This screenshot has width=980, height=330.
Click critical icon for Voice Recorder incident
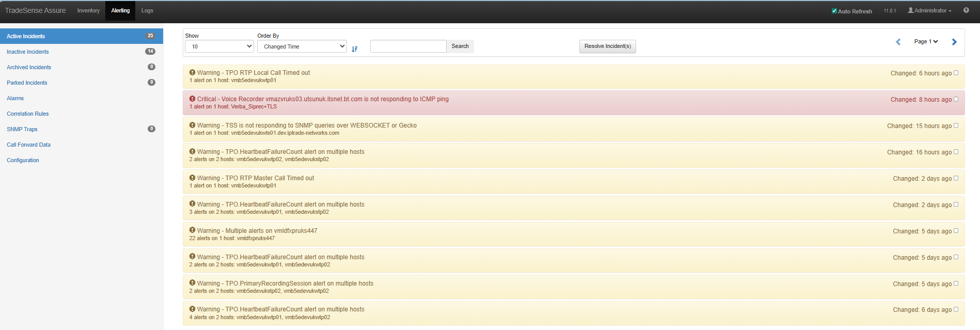[x=192, y=99]
